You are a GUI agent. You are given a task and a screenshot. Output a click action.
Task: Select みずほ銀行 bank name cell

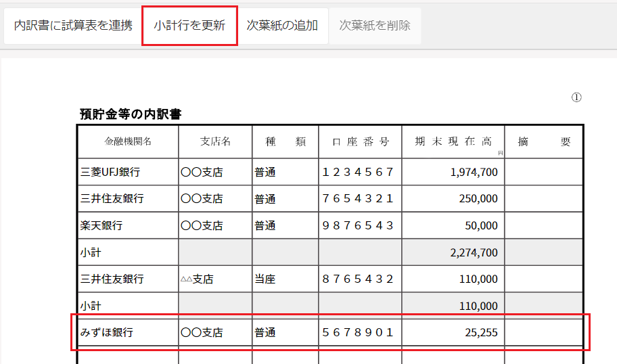tap(129, 332)
